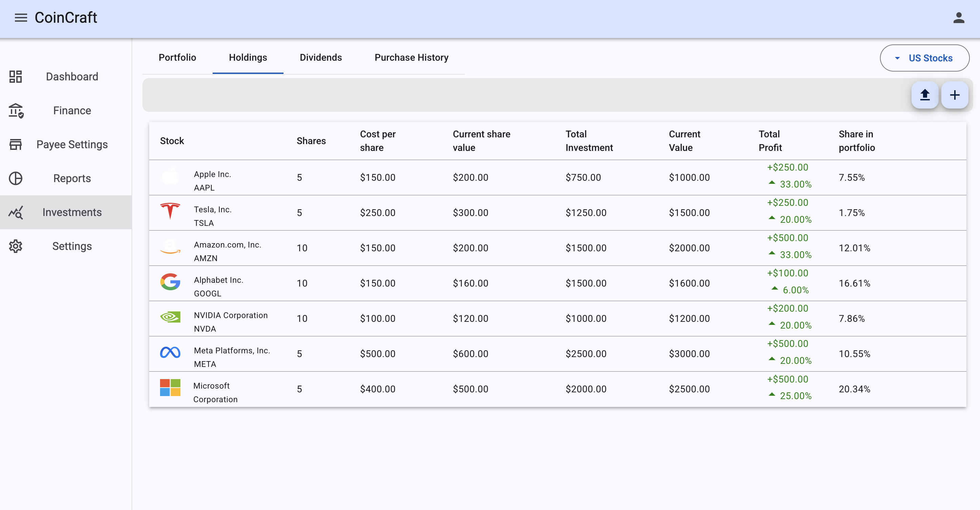Click the $1250.00 total investment cell
This screenshot has height=510, width=980.
pos(586,213)
